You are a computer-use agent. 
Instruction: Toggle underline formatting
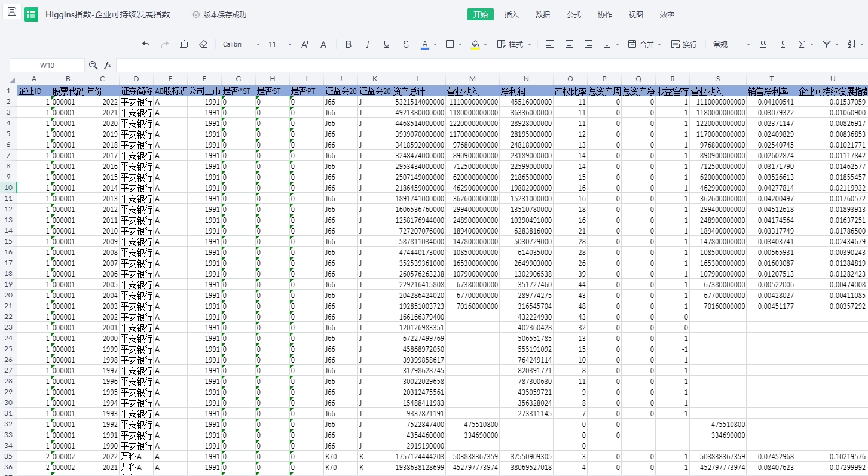pos(387,44)
